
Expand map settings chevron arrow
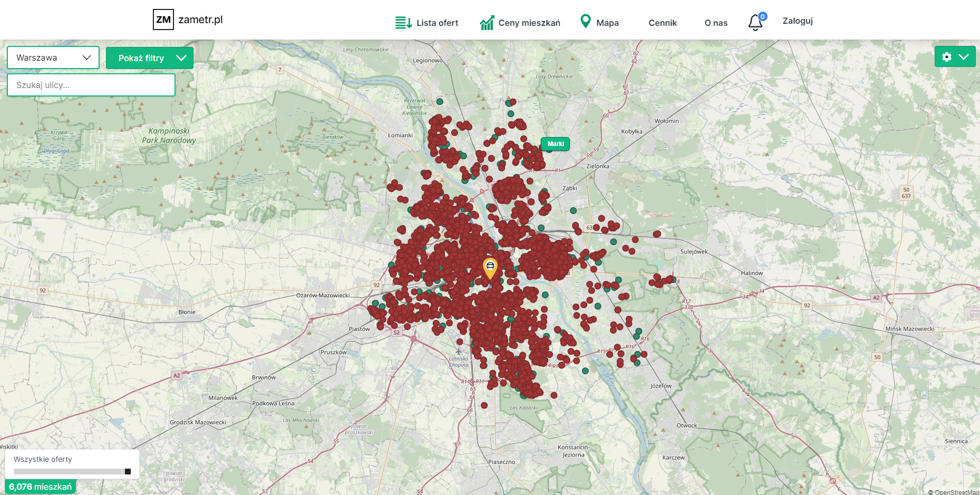click(964, 57)
